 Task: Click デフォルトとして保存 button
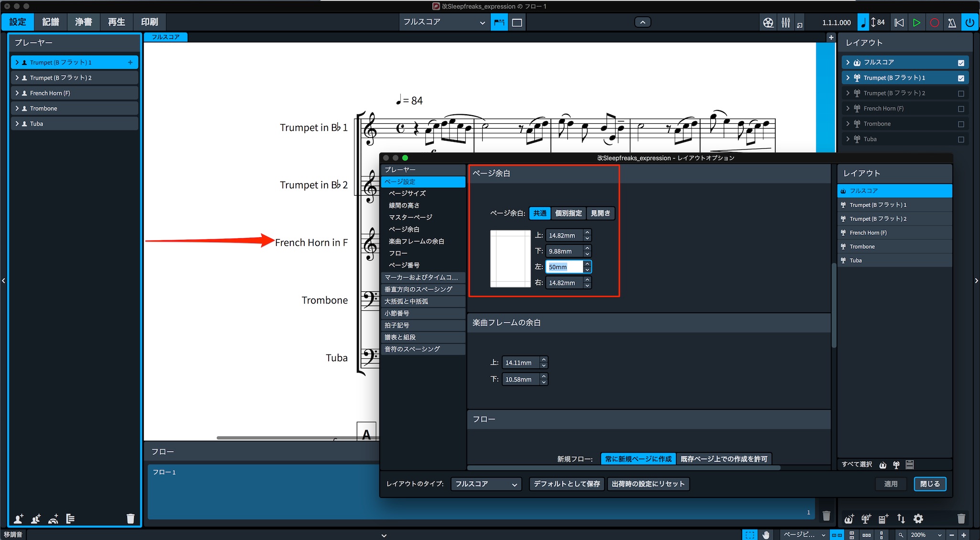click(x=567, y=484)
